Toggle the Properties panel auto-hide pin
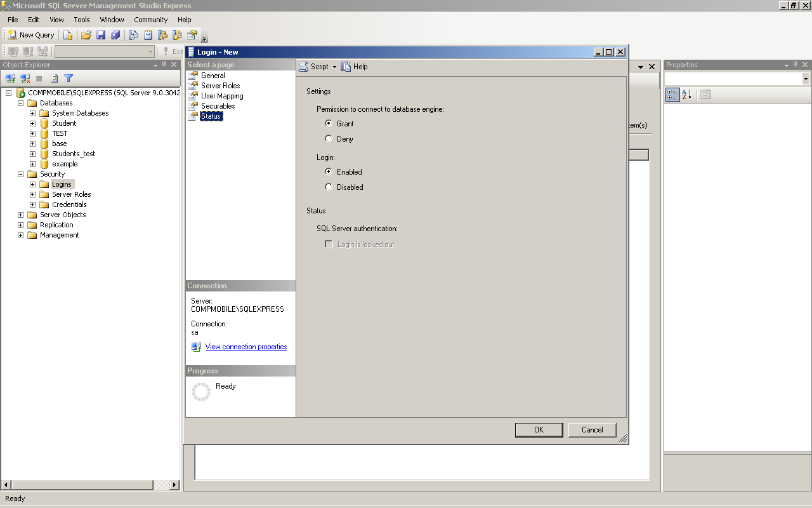The height and width of the screenshot is (508, 812). click(796, 65)
